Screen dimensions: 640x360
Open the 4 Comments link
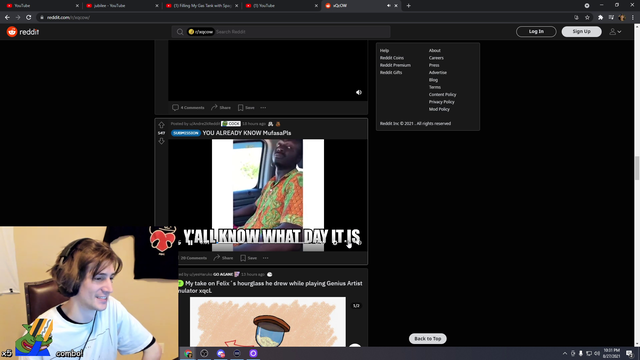[188, 108]
